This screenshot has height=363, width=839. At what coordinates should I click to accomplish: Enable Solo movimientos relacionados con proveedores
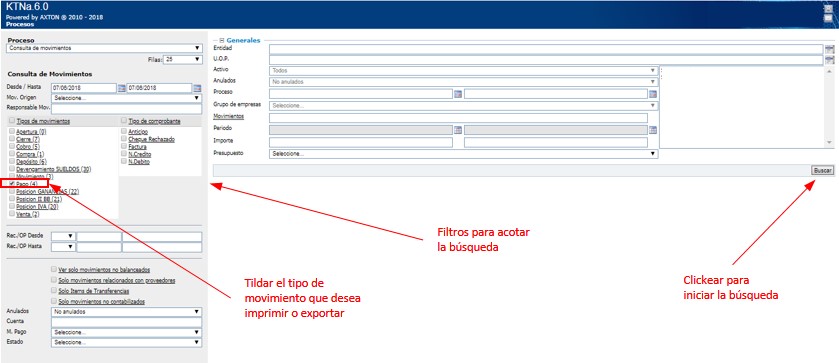coord(54,280)
